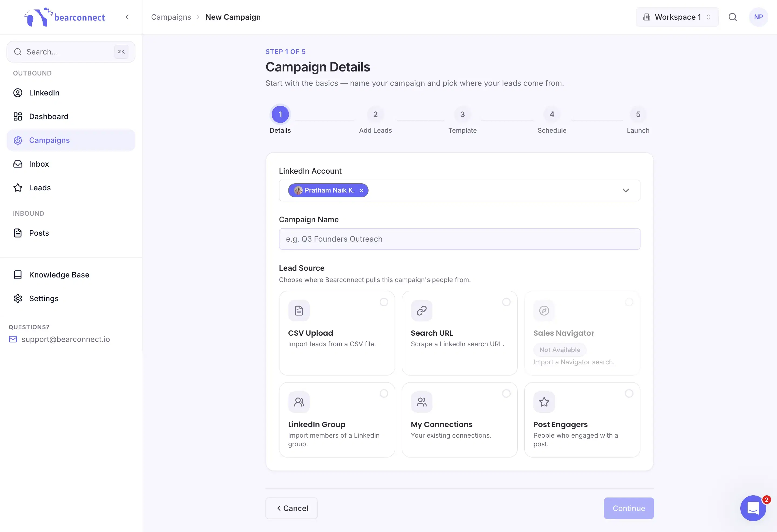
Task: Jump to step 4 Schedule
Action: [552, 120]
